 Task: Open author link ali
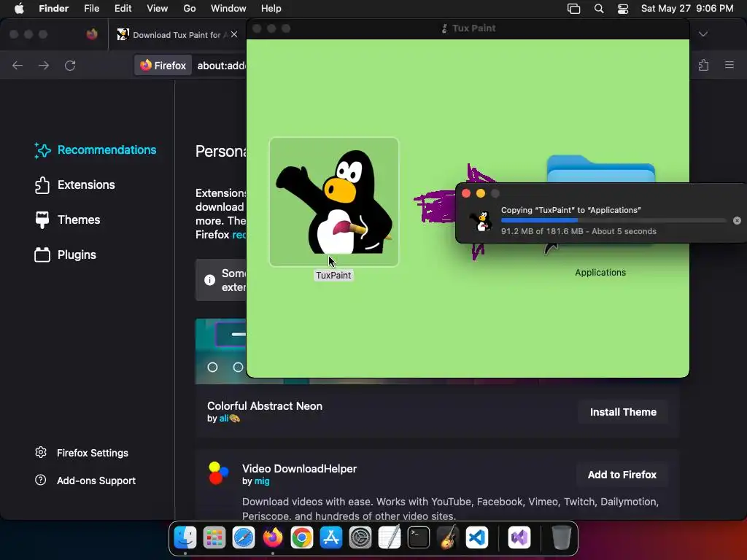224,419
